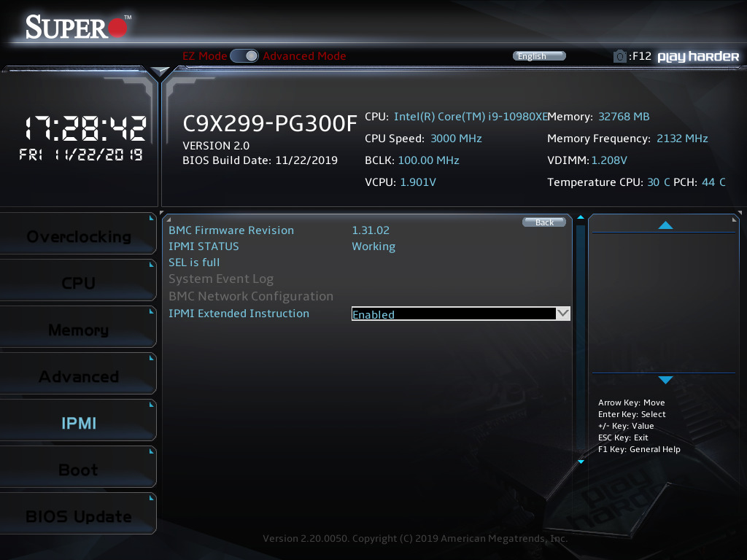Open BMC Network Configuration entry

(x=251, y=296)
